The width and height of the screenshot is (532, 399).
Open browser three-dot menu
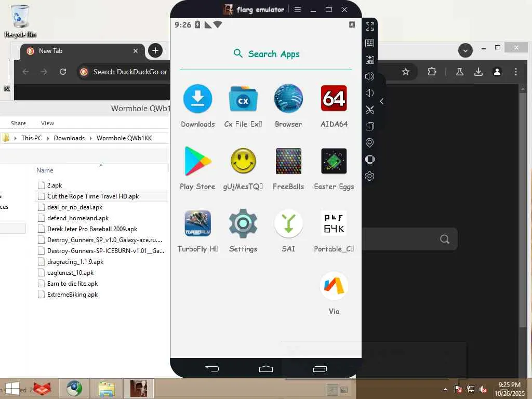coord(516,72)
